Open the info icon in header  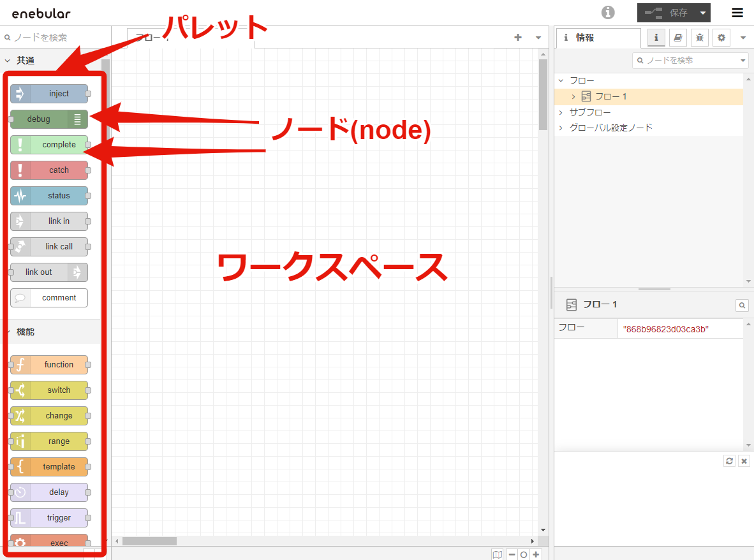[608, 13]
